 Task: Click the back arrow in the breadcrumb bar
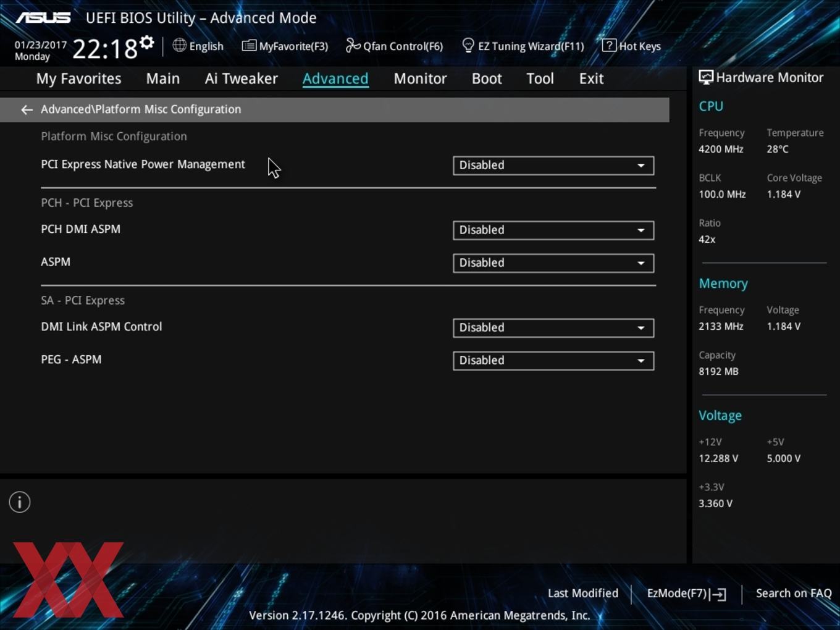pos(27,110)
